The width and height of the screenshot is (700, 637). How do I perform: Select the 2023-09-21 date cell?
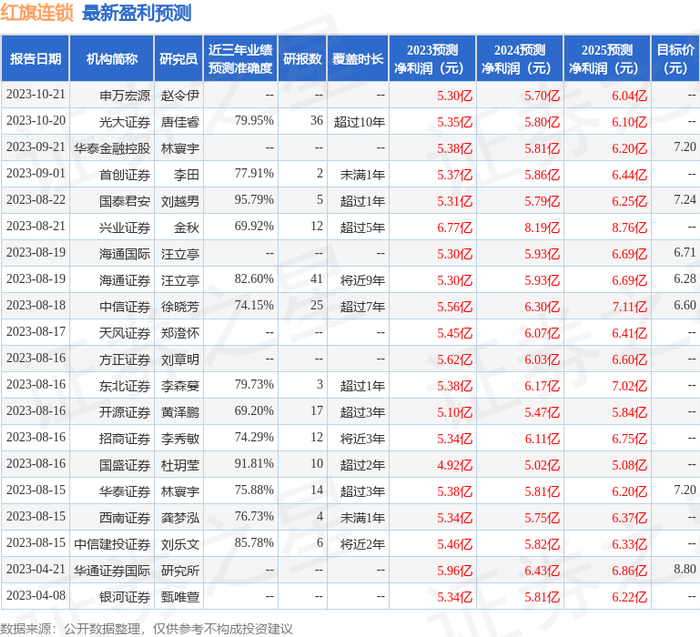tap(36, 147)
